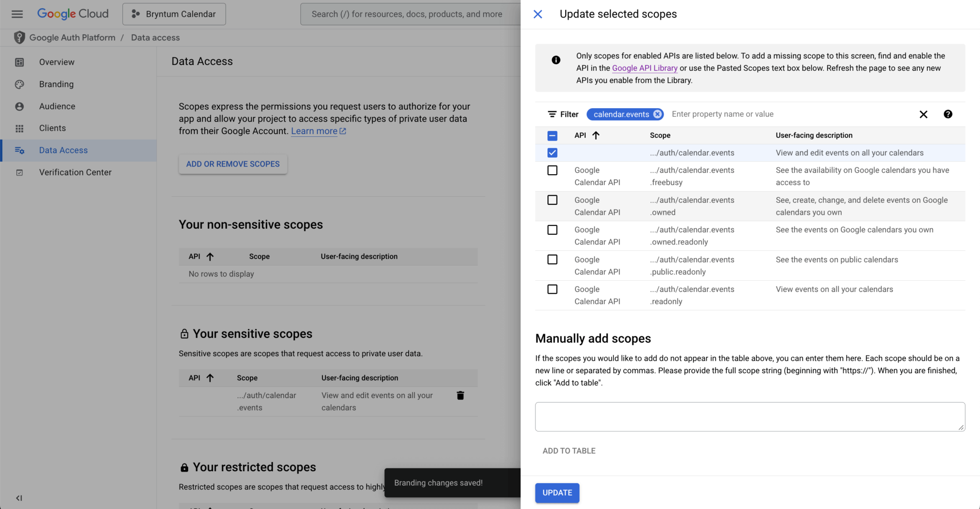The image size is (980, 509).
Task: Open the Overview section
Action: (x=56, y=62)
